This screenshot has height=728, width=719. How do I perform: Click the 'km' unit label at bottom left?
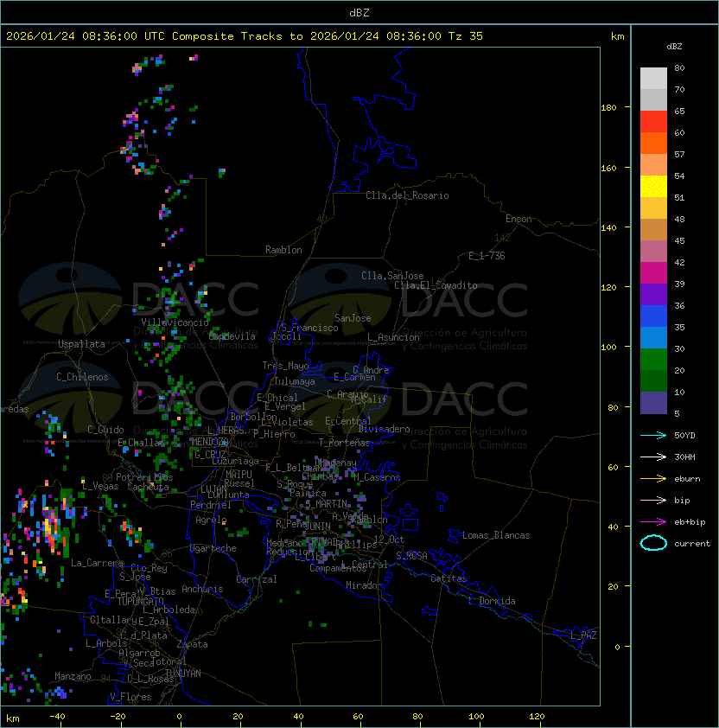coord(13,718)
